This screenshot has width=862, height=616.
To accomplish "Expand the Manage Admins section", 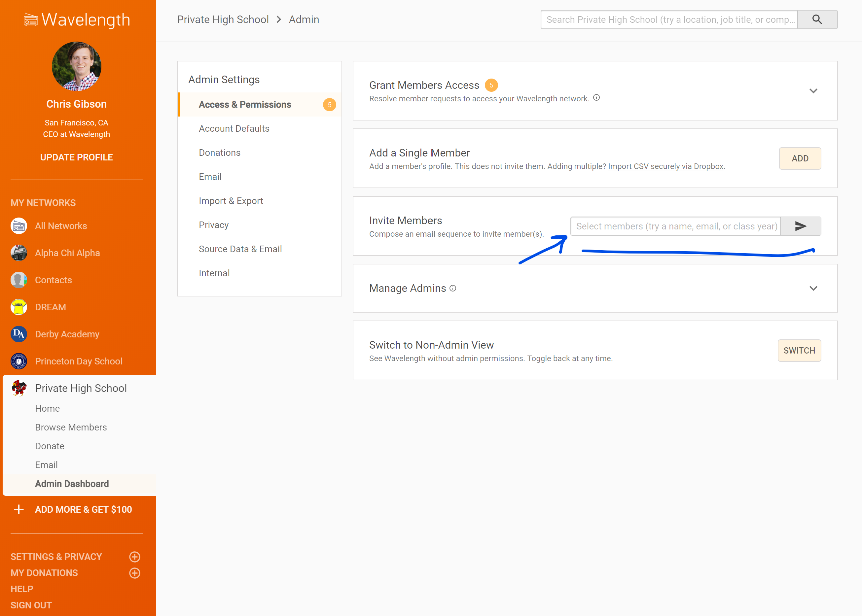I will coord(813,288).
